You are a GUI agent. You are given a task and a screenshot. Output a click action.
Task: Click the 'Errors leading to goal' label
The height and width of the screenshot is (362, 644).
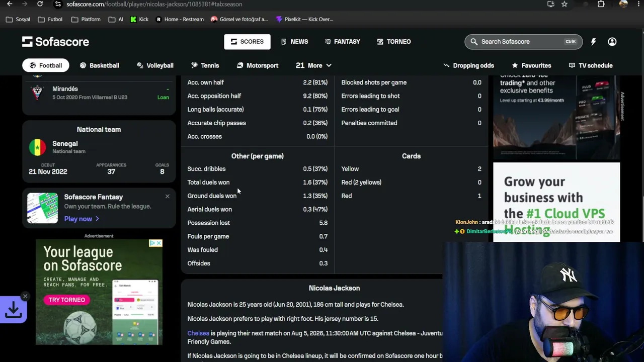(x=370, y=109)
